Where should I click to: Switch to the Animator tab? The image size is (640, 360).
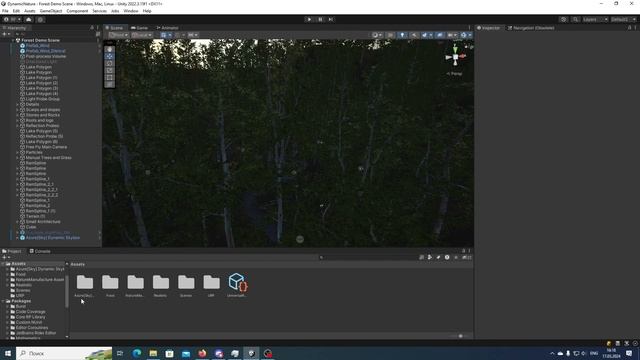click(167, 28)
